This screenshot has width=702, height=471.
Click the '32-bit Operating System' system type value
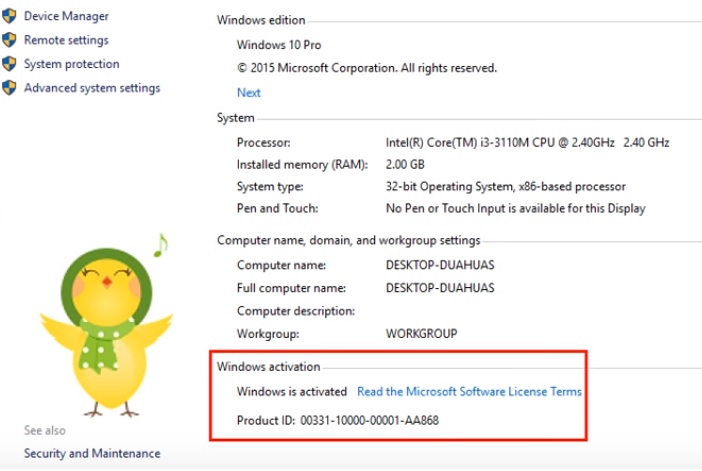pyautogui.click(x=506, y=187)
